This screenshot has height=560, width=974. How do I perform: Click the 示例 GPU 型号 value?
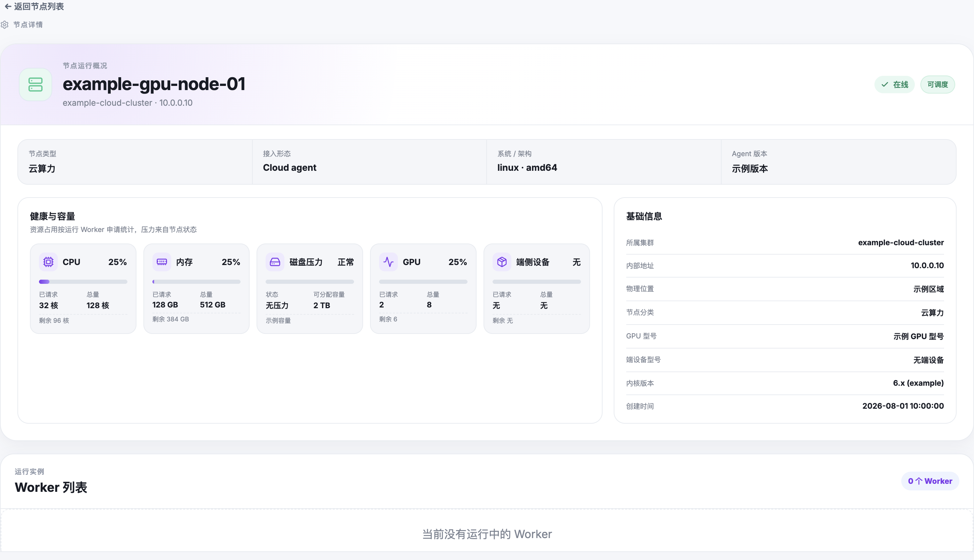click(x=918, y=337)
